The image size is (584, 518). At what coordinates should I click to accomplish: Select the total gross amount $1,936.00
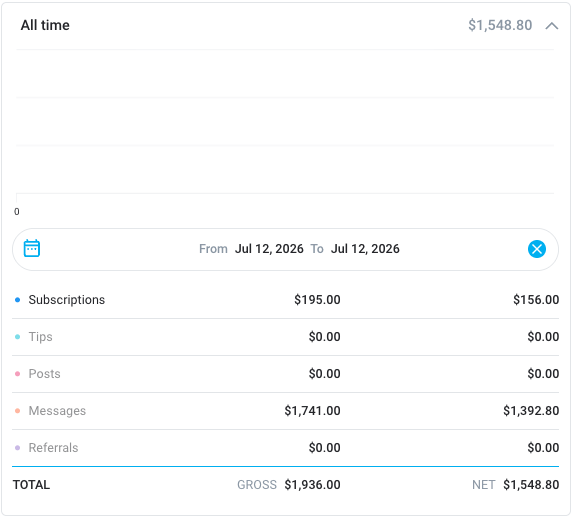tap(312, 485)
